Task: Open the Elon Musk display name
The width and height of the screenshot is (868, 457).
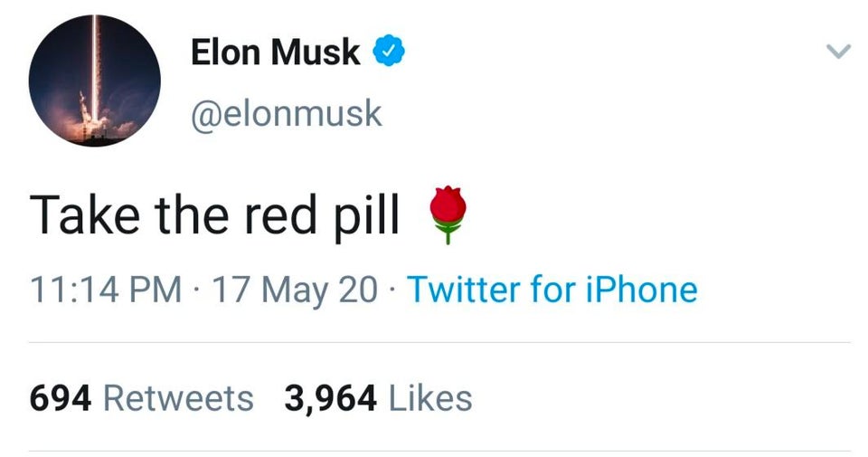Action: pyautogui.click(x=275, y=52)
